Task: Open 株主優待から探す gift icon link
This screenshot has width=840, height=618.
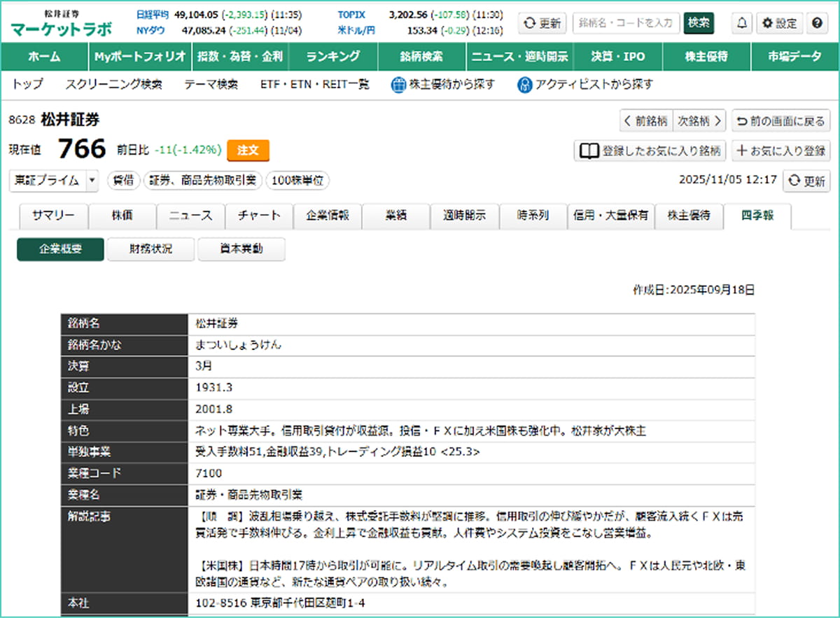Action: (442, 85)
